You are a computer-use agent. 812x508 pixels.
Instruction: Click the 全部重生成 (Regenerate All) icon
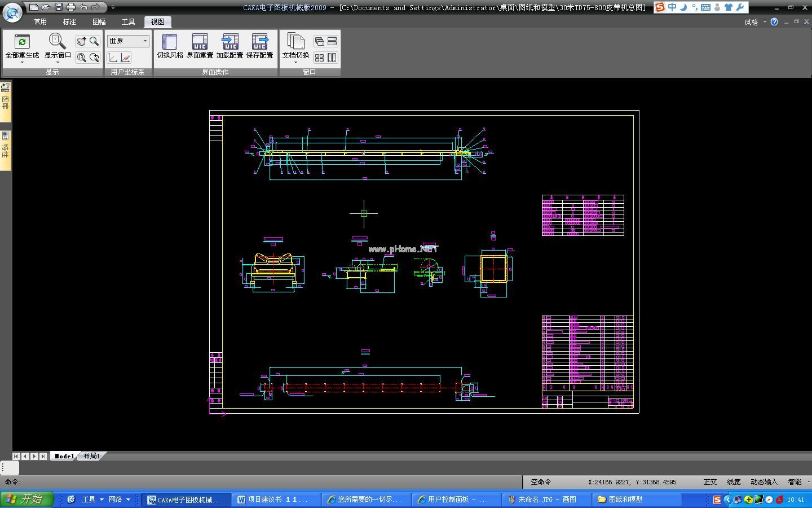[x=21, y=41]
